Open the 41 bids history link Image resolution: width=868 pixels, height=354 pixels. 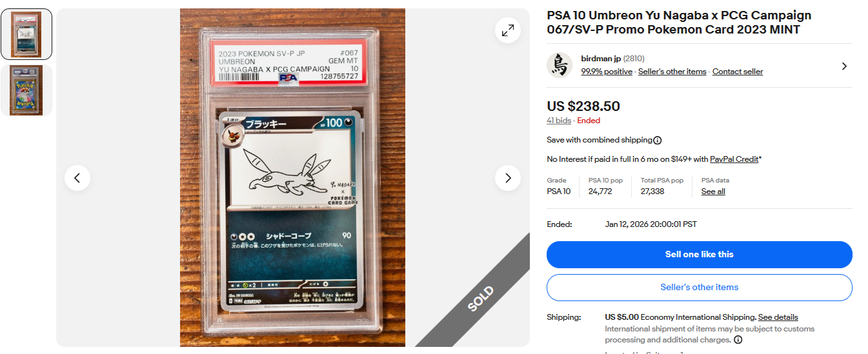(559, 121)
